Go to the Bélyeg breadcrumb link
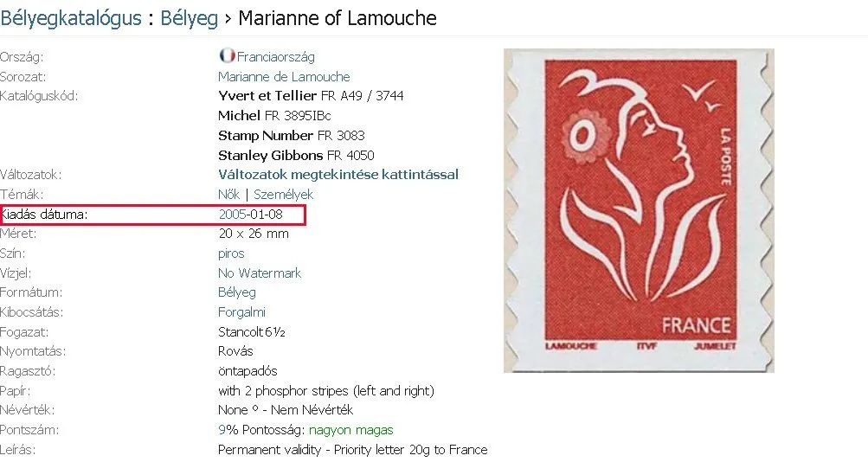868x462 pixels. coord(190,18)
